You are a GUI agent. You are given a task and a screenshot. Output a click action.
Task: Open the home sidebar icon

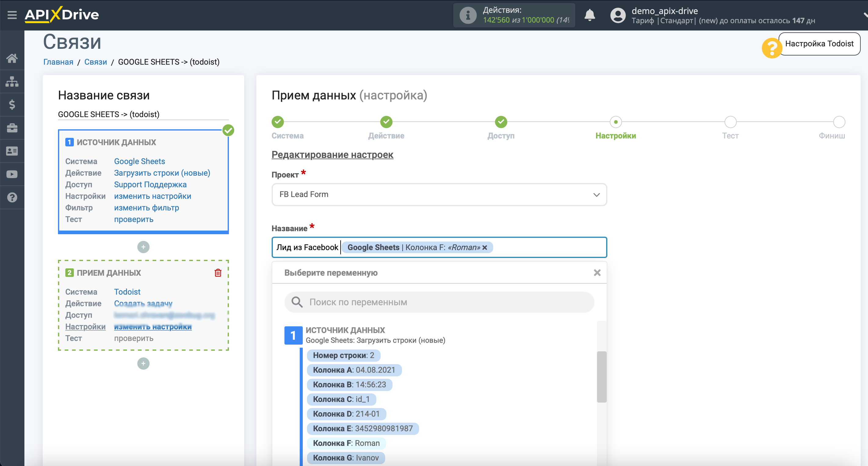pyautogui.click(x=12, y=58)
